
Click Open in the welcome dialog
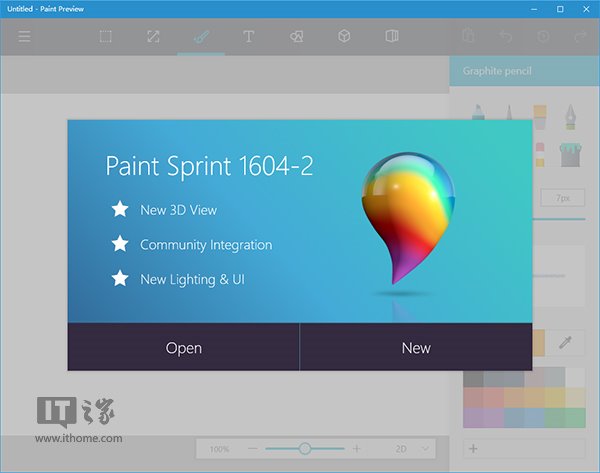tap(183, 347)
